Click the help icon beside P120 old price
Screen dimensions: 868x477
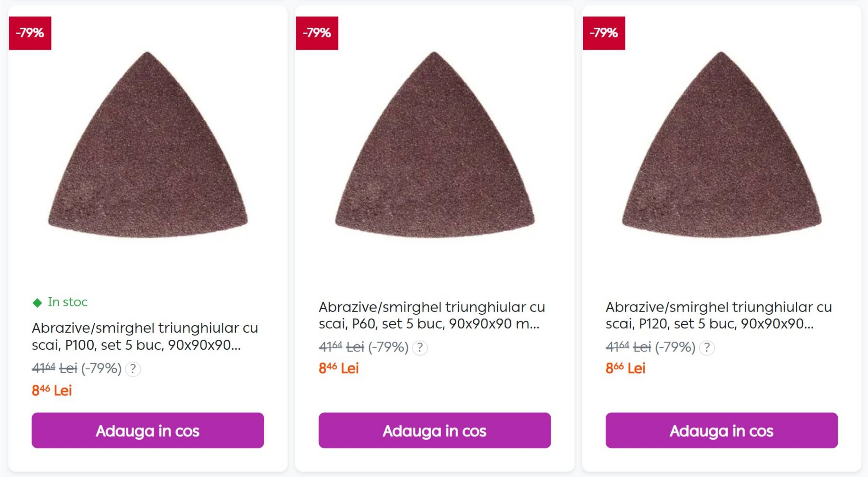coord(707,348)
